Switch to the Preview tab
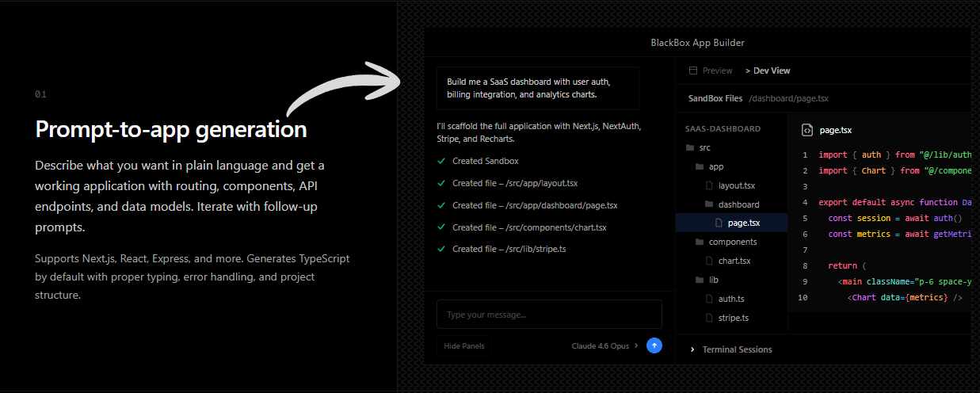This screenshot has width=980, height=393. pos(711,71)
